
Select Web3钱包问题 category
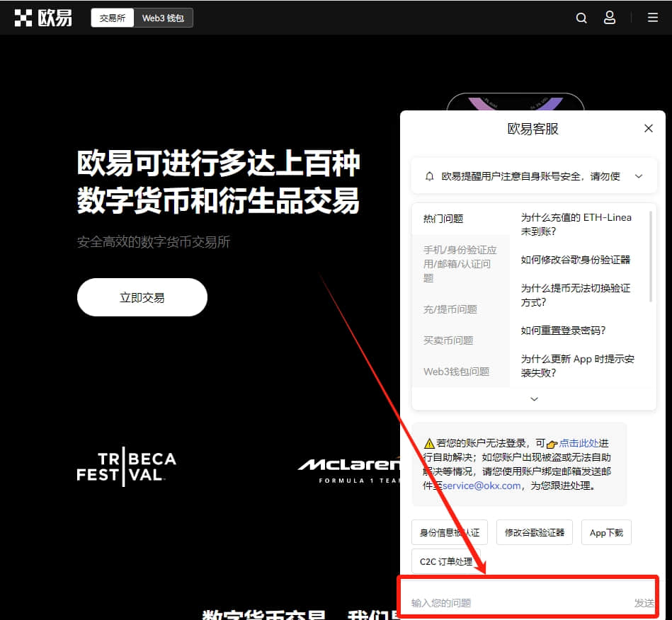457,372
